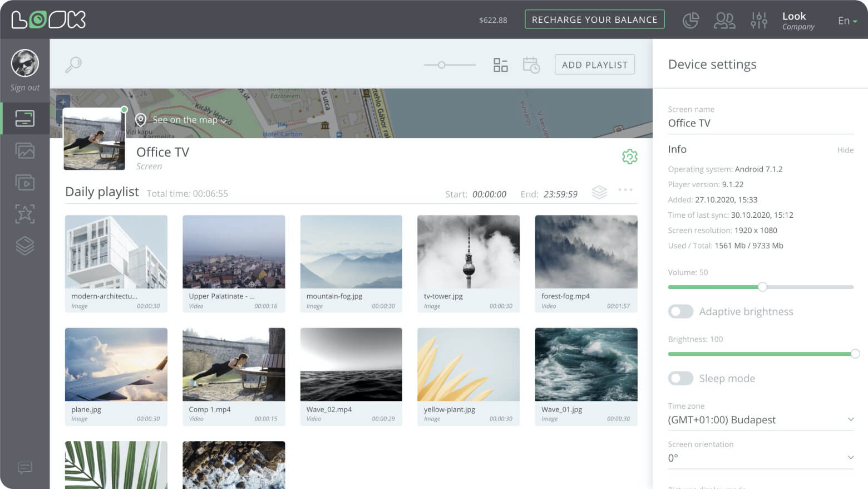The width and height of the screenshot is (868, 489).
Task: Open the Look Company account menu
Action: click(798, 21)
